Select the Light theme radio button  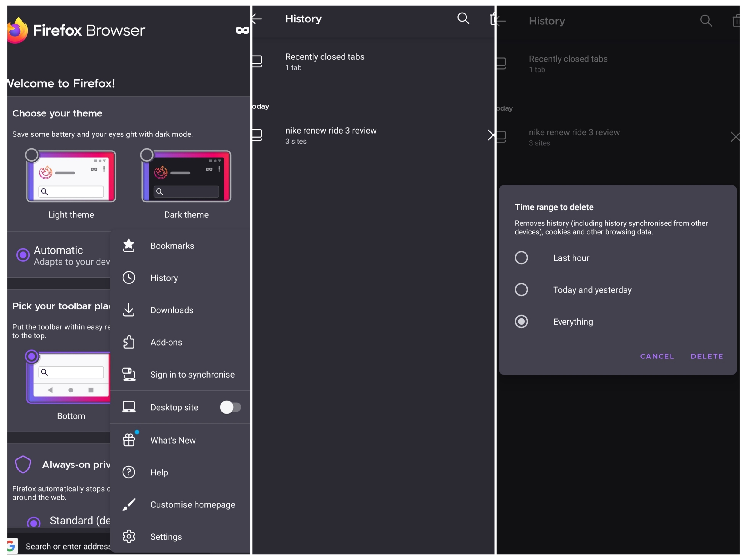tap(32, 155)
